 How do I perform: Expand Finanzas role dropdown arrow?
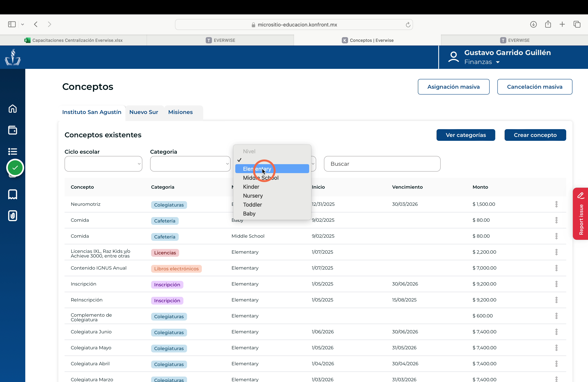coord(498,62)
